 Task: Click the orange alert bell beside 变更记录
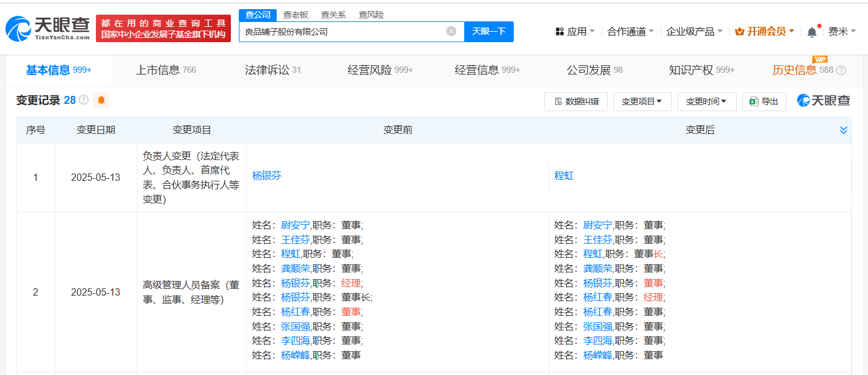coord(101,100)
